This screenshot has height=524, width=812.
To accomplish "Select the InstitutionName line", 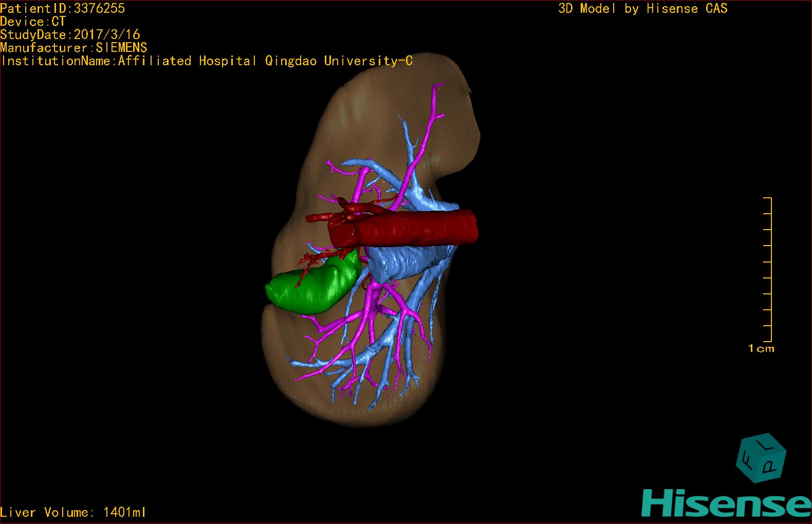I will pyautogui.click(x=206, y=61).
